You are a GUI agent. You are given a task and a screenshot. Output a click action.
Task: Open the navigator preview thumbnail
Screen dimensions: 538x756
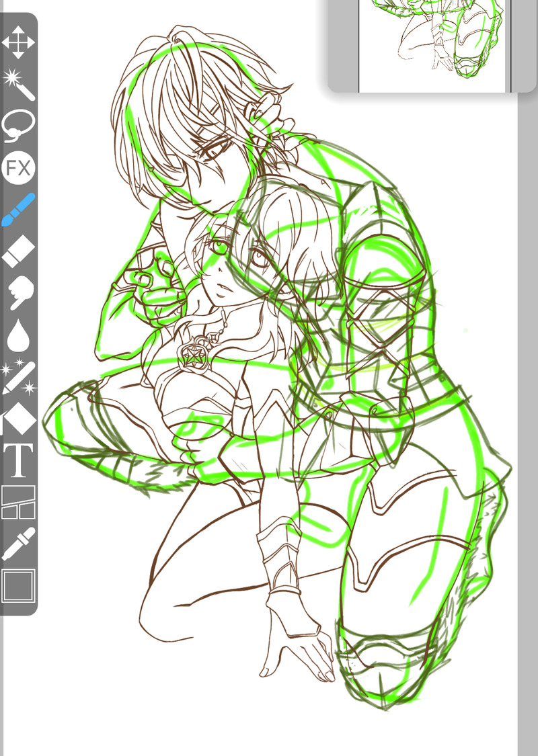tap(432, 46)
